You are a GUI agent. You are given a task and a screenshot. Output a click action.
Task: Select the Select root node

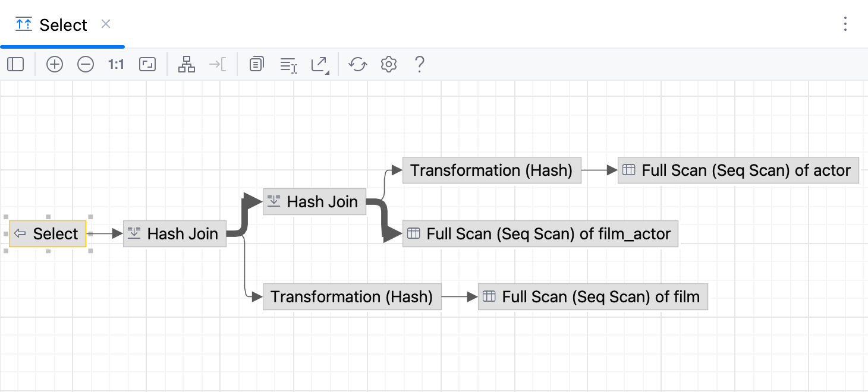coord(48,233)
